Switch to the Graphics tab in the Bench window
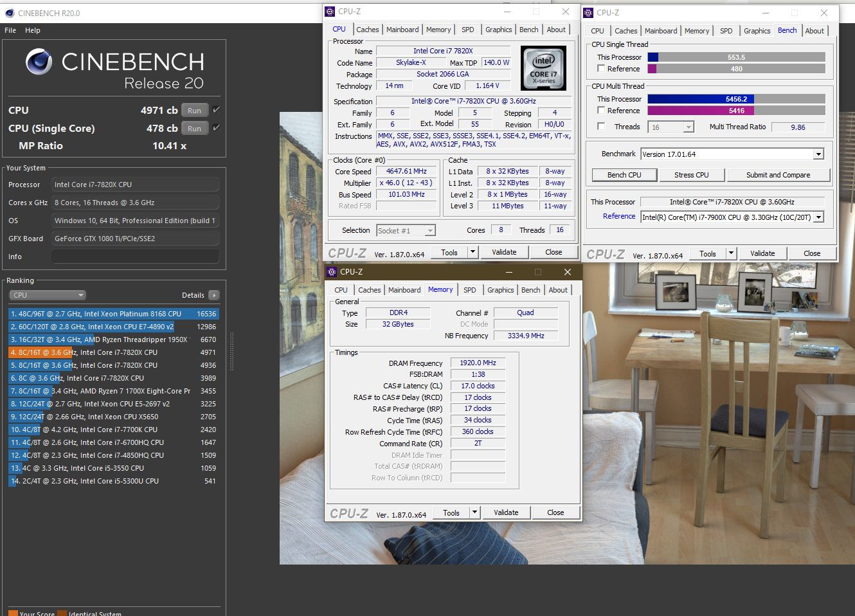This screenshot has width=855, height=616. (757, 31)
